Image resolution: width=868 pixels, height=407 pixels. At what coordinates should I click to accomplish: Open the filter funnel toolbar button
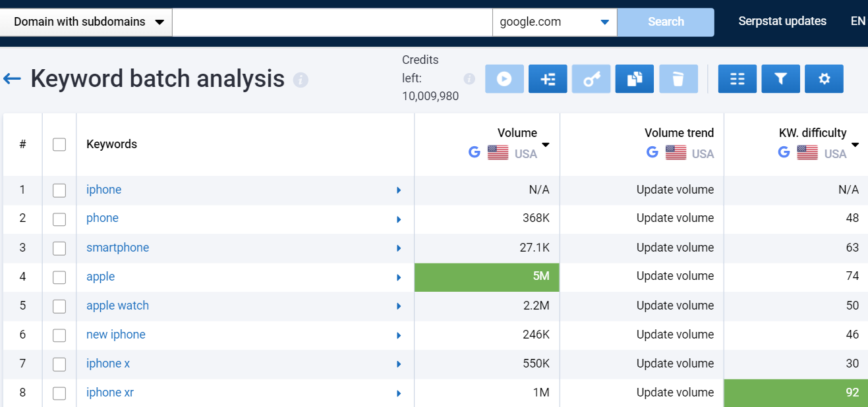coord(781,79)
